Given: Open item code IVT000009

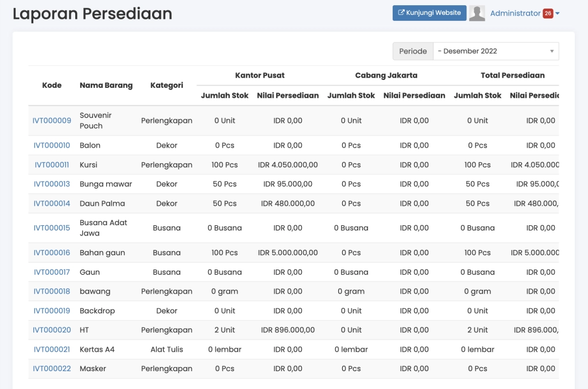Looking at the screenshot, I should click(x=52, y=121).
